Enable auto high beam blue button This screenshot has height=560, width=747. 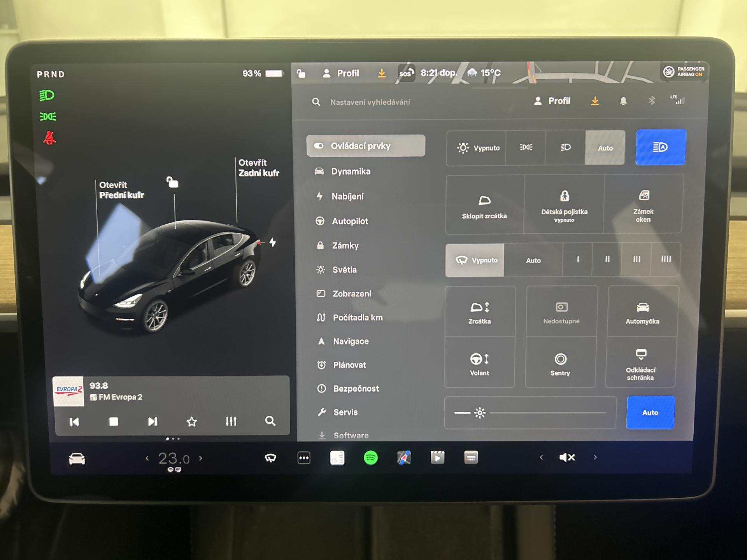[660, 147]
